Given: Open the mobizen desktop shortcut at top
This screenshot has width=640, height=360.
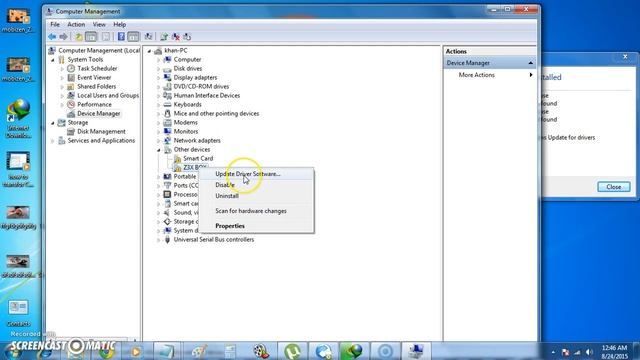Looking at the screenshot, I should pos(18,20).
